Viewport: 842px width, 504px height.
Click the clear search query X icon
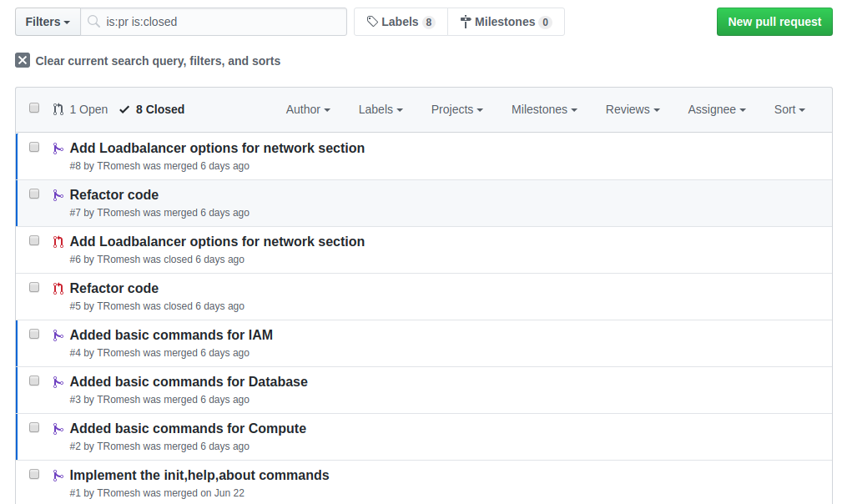pyautogui.click(x=23, y=60)
